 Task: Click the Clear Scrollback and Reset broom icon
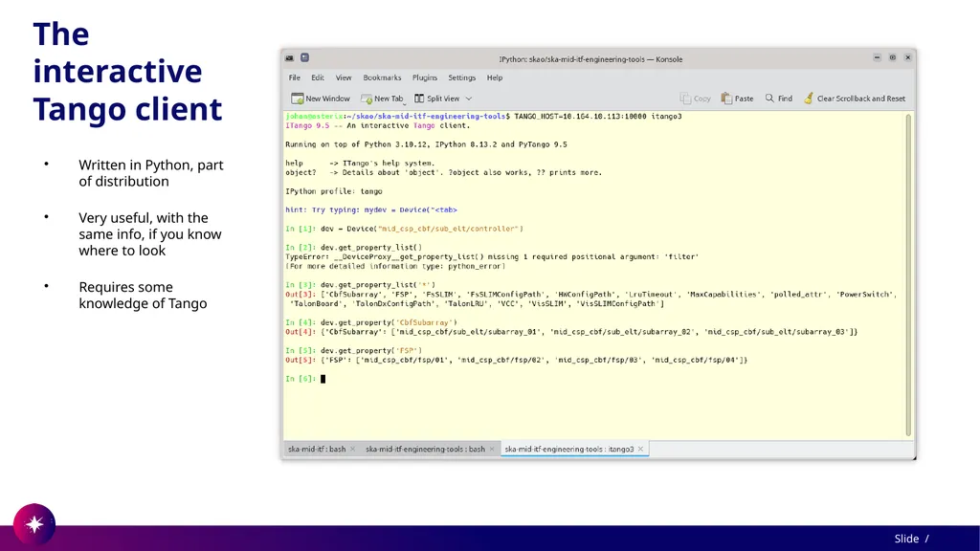point(809,99)
